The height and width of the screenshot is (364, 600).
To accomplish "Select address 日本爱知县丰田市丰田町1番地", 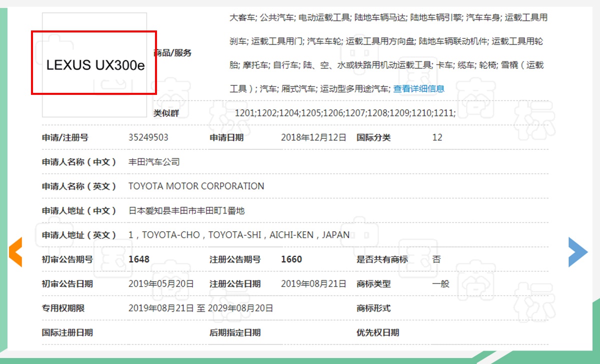I will pyautogui.click(x=186, y=211).
